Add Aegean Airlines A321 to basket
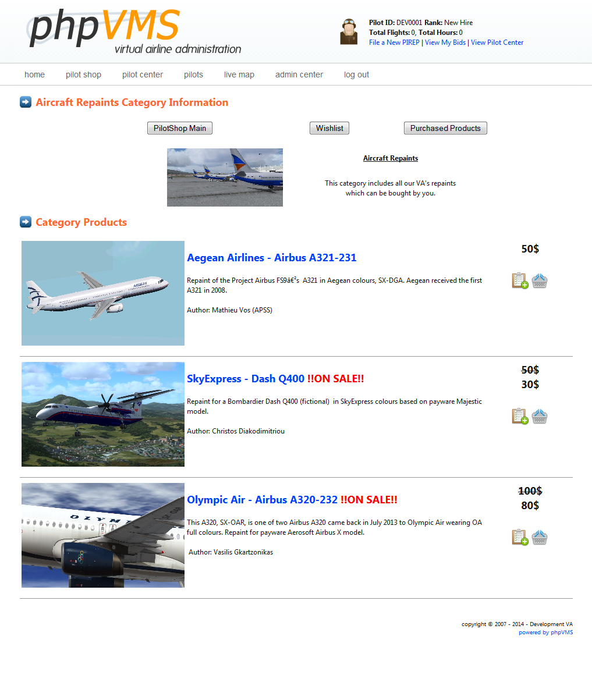The height and width of the screenshot is (700, 592). 540,281
